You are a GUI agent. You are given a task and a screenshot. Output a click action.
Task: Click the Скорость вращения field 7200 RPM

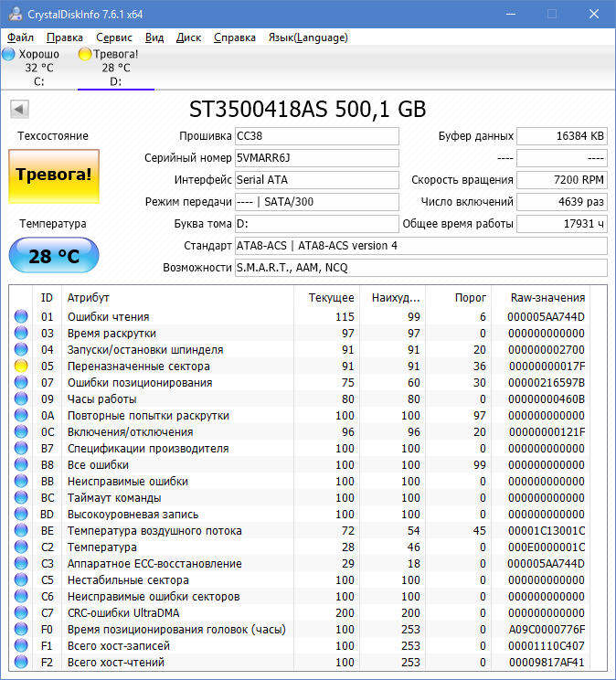(562, 180)
